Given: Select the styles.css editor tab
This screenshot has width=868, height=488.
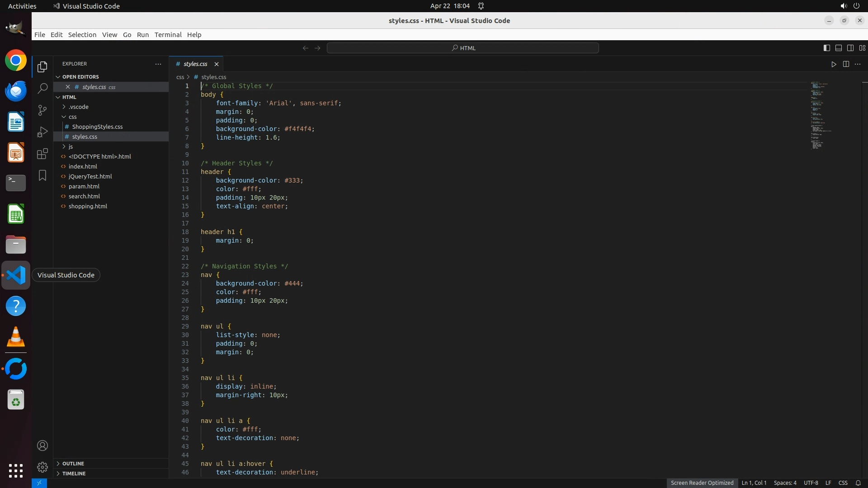Looking at the screenshot, I should [x=195, y=64].
